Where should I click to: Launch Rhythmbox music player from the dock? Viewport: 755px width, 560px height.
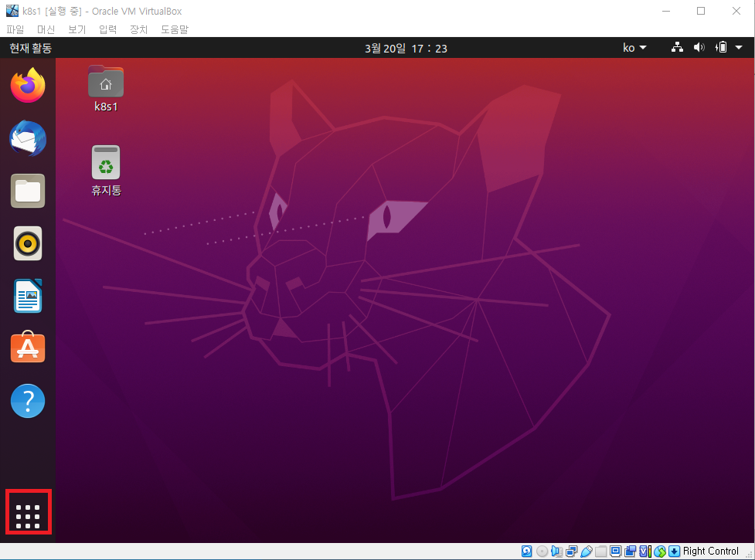pos(28,243)
